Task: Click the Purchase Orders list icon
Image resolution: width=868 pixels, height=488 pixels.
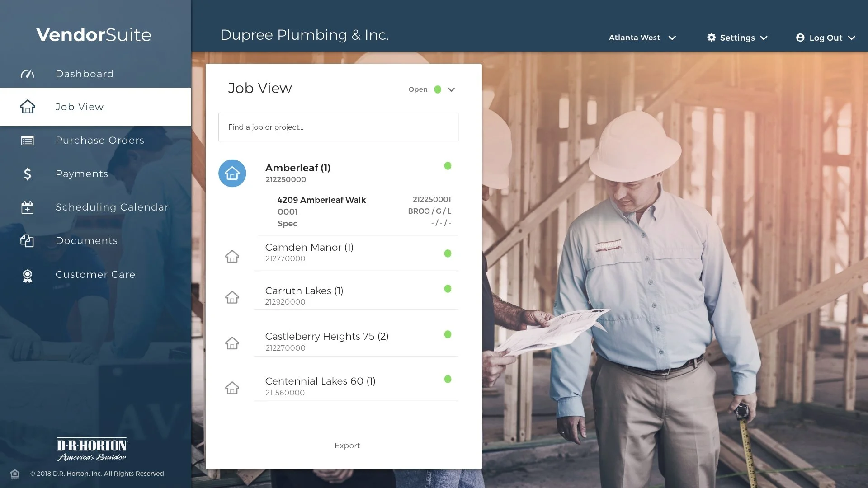Action: 27,141
